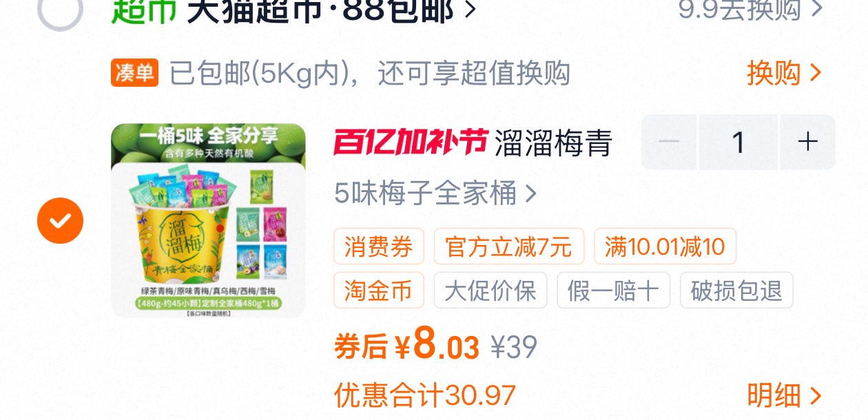868x420 pixels.
Task: Tap the 淘金币 tag
Action: coord(379,290)
